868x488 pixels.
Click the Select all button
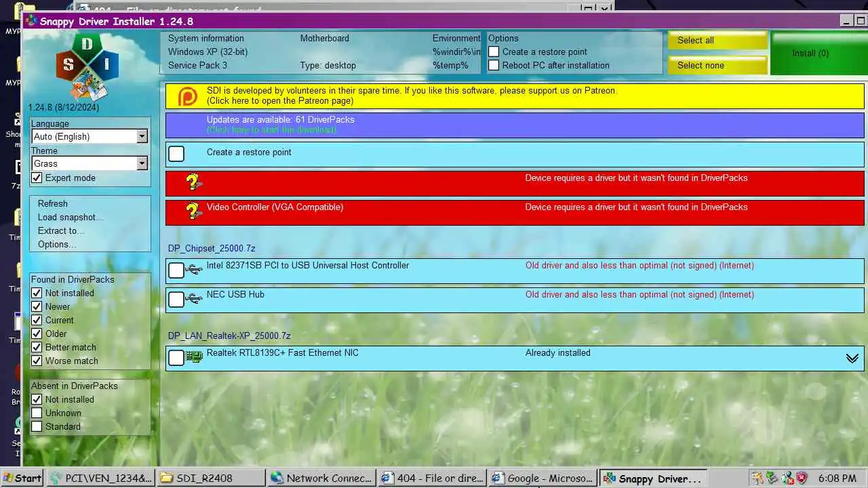(x=717, y=40)
